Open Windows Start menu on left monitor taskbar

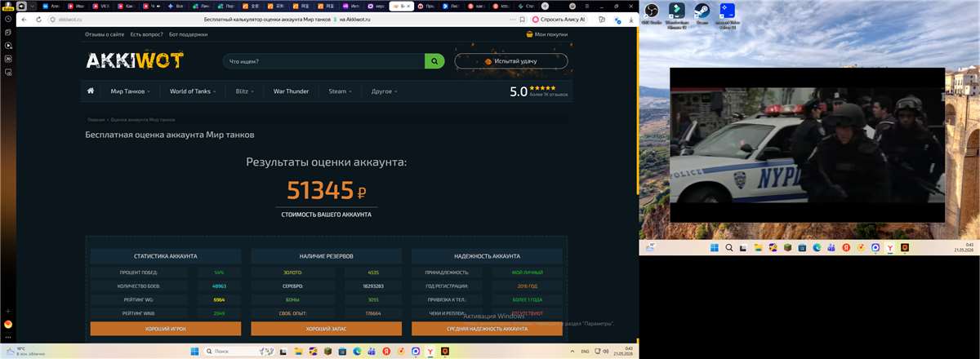click(195, 352)
